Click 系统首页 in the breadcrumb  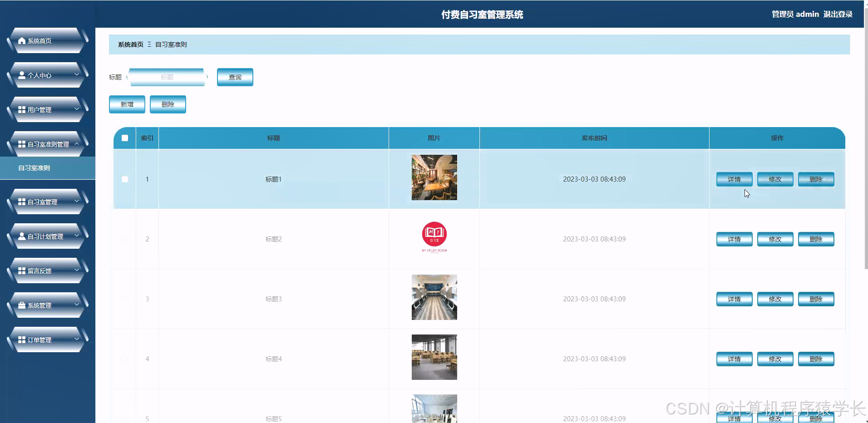(x=131, y=44)
